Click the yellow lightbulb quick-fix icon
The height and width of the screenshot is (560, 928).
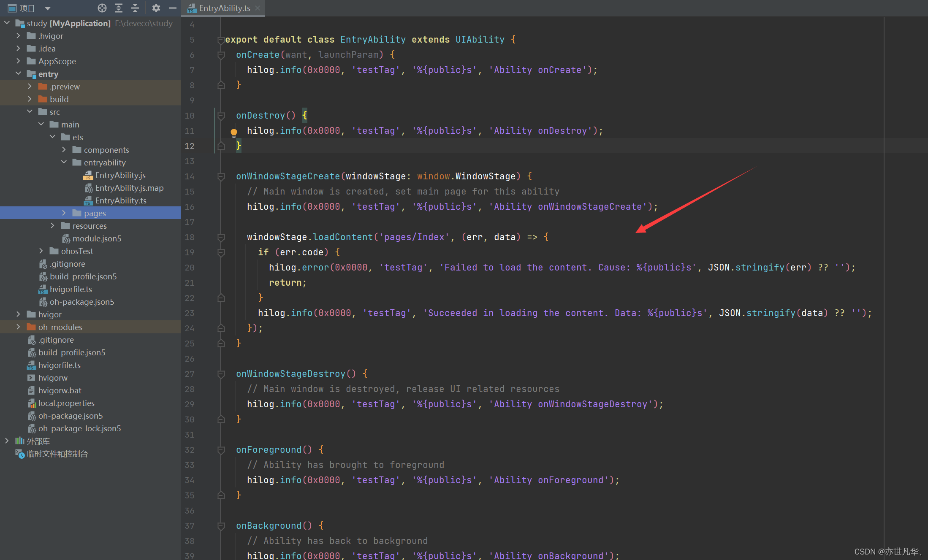coord(233,133)
